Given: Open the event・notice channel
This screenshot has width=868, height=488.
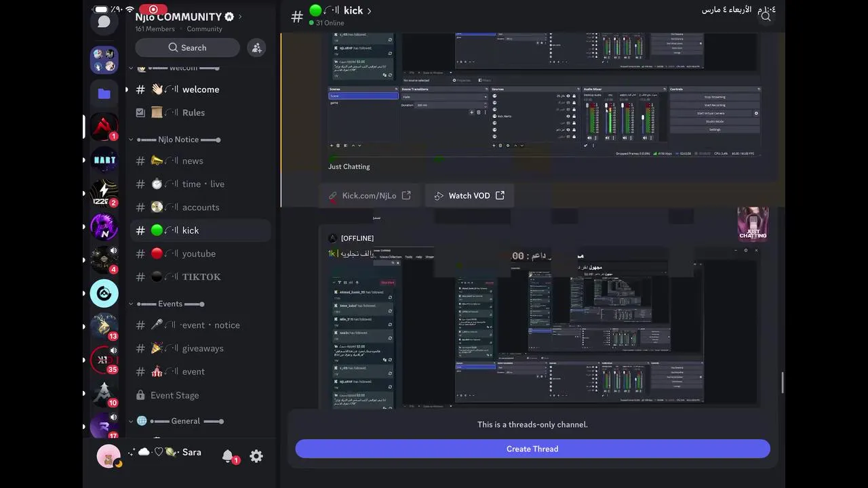Looking at the screenshot, I should pos(200,325).
